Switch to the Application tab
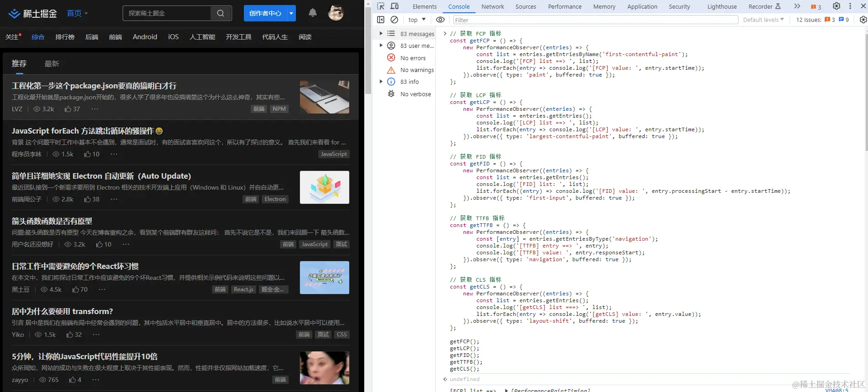This screenshot has width=868, height=392. click(x=642, y=6)
